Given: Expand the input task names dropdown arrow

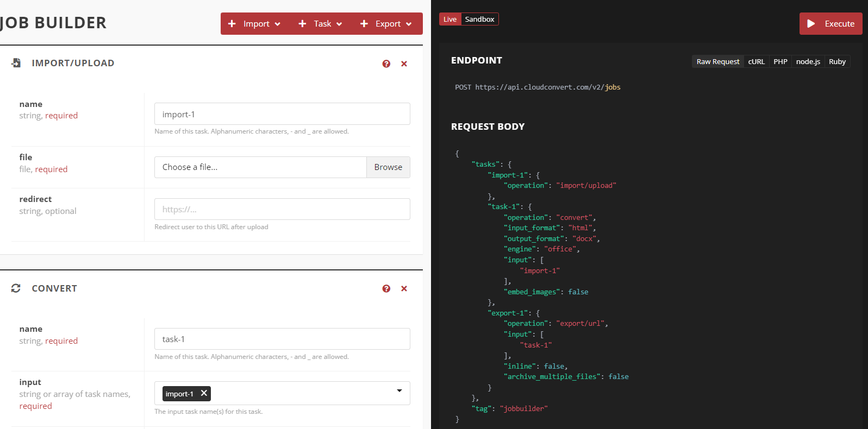Looking at the screenshot, I should click(399, 391).
